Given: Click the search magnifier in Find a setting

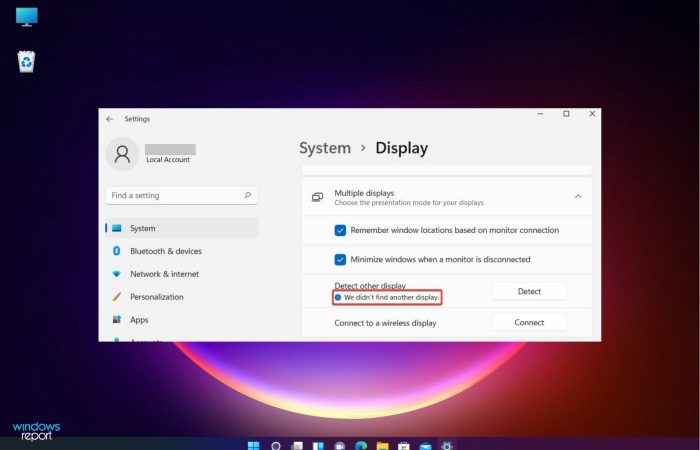Looking at the screenshot, I should (248, 195).
